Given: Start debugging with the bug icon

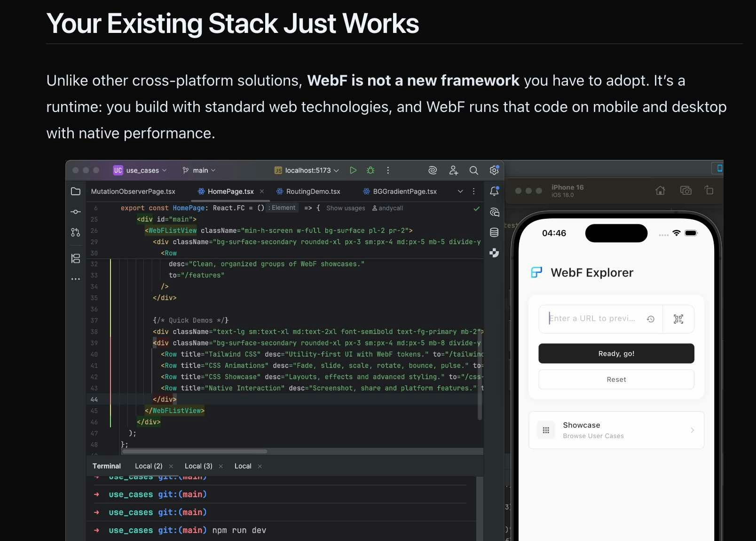Looking at the screenshot, I should coord(370,170).
